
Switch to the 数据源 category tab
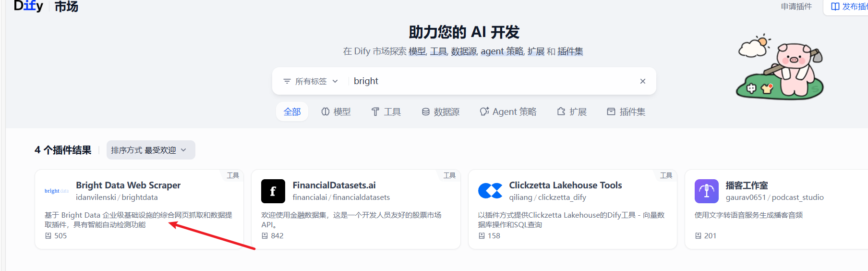440,111
